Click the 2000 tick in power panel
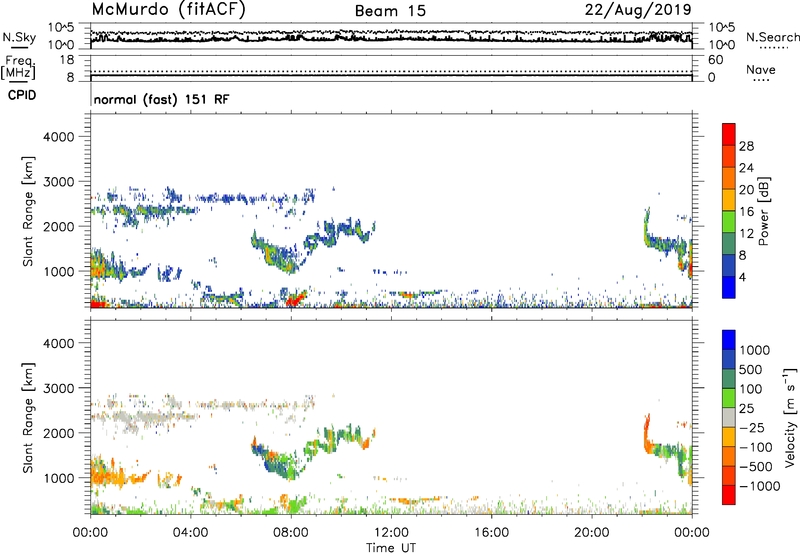The image size is (800, 554). [58, 226]
